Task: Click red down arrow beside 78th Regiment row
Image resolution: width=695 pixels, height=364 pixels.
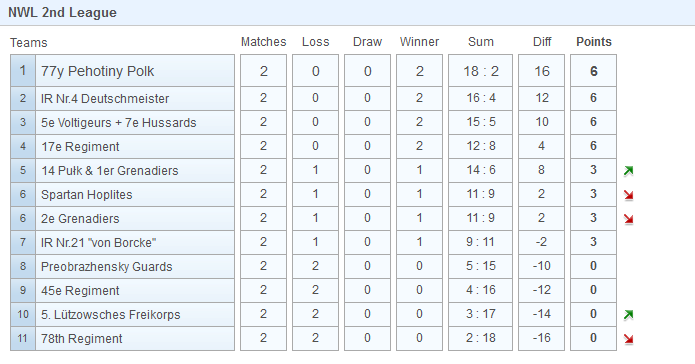Action: pyautogui.click(x=628, y=339)
